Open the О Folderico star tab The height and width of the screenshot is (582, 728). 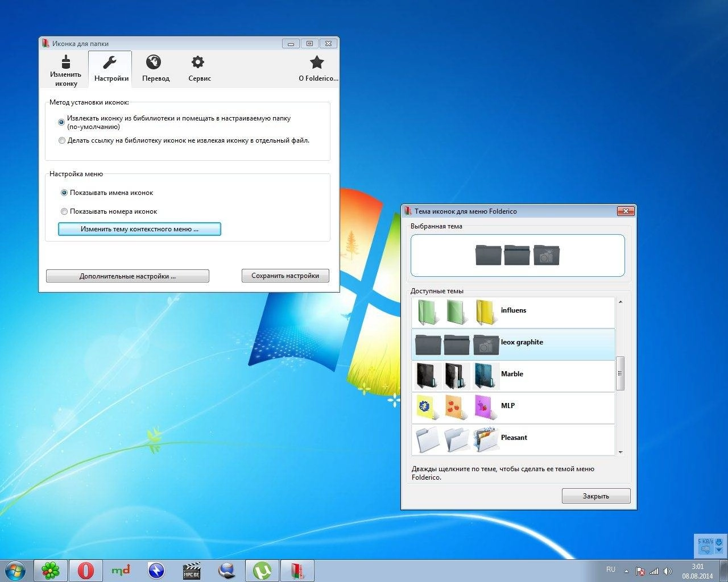317,69
